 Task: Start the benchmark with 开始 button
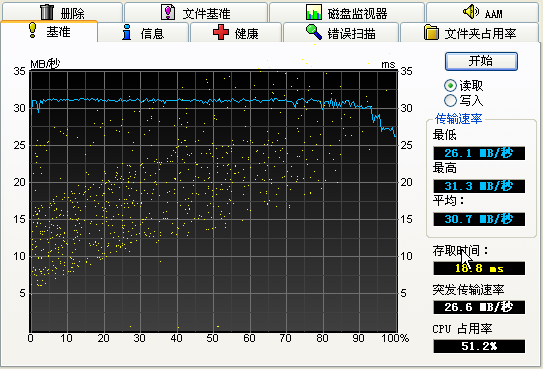click(481, 61)
